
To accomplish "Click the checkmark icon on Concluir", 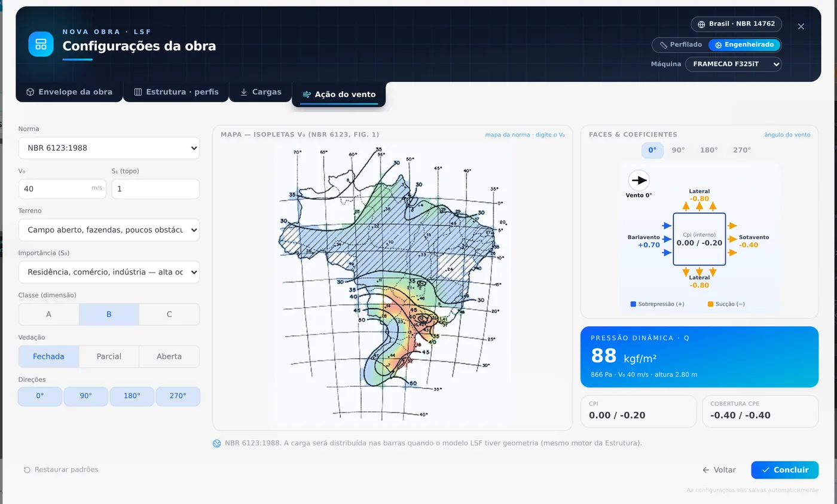I will click(766, 470).
